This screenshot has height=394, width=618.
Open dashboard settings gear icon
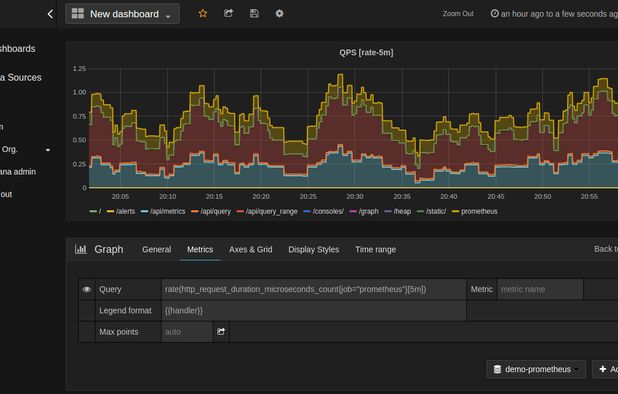[x=279, y=13]
